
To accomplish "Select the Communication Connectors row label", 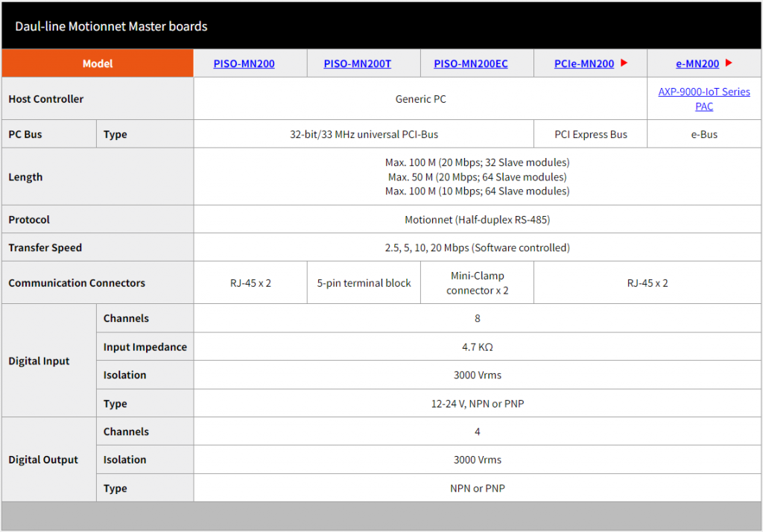I will tap(77, 283).
